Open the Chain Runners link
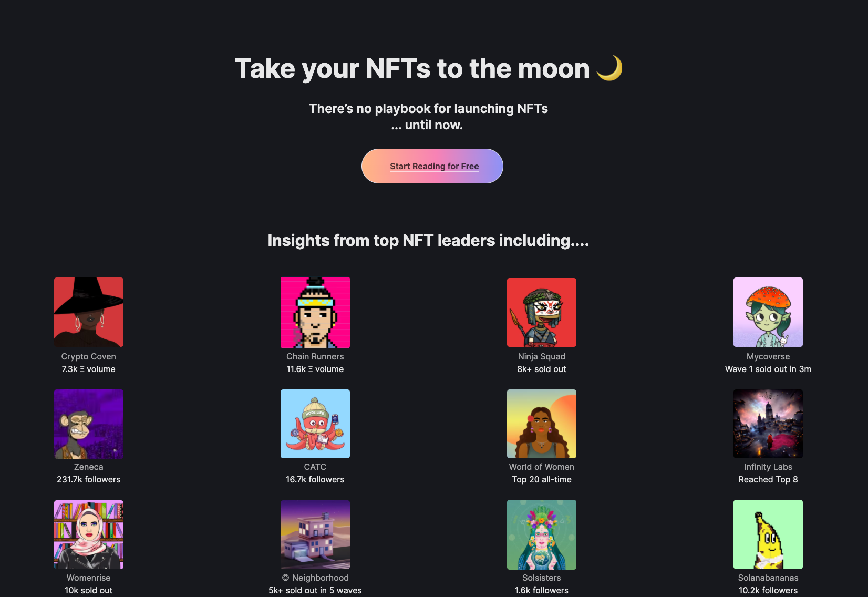The height and width of the screenshot is (597, 868). [315, 356]
